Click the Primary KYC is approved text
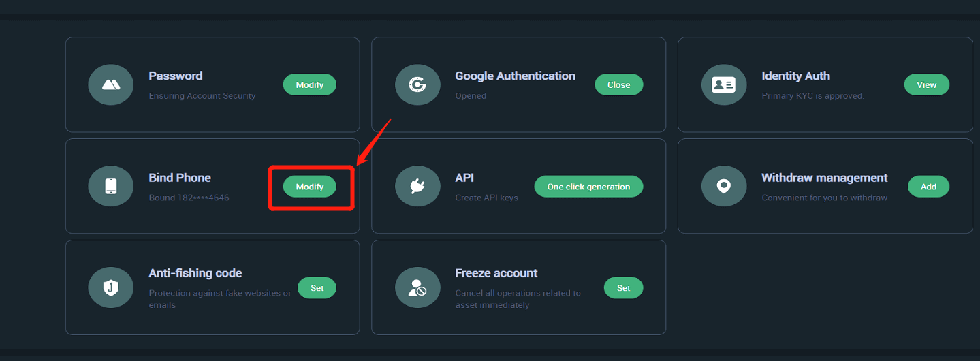The height and width of the screenshot is (361, 980). click(813, 96)
